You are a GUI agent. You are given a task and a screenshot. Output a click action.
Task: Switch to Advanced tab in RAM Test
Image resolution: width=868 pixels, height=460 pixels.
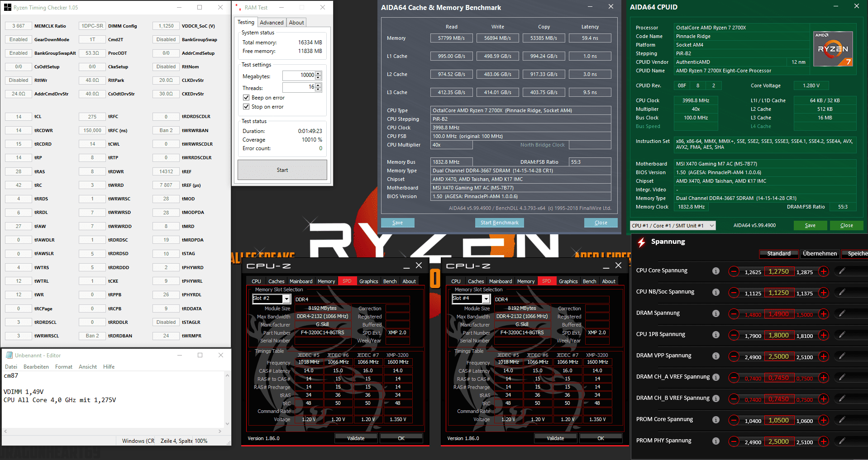pos(272,23)
